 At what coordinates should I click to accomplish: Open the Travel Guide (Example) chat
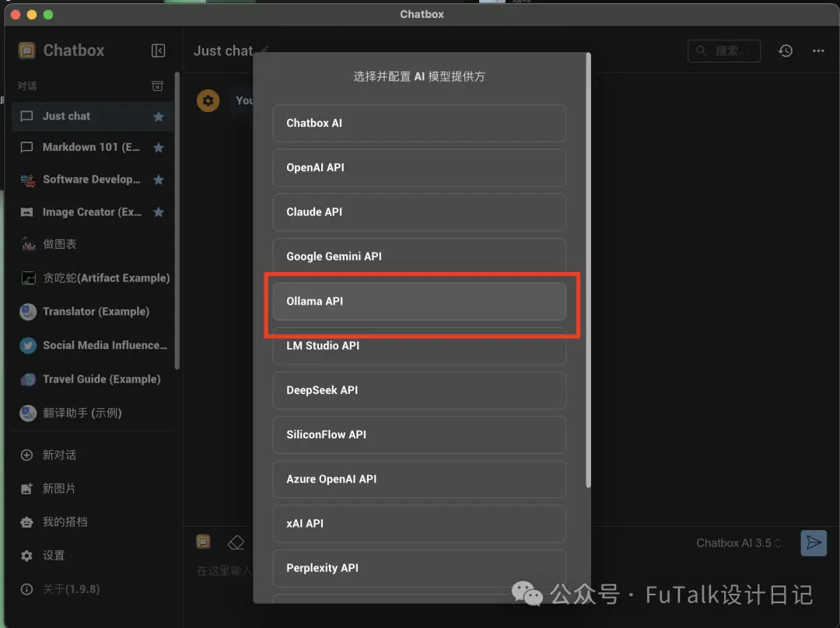click(92, 379)
